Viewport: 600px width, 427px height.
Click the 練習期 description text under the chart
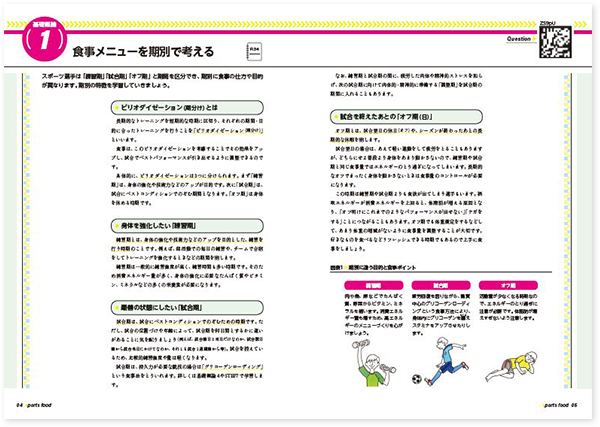point(373,315)
